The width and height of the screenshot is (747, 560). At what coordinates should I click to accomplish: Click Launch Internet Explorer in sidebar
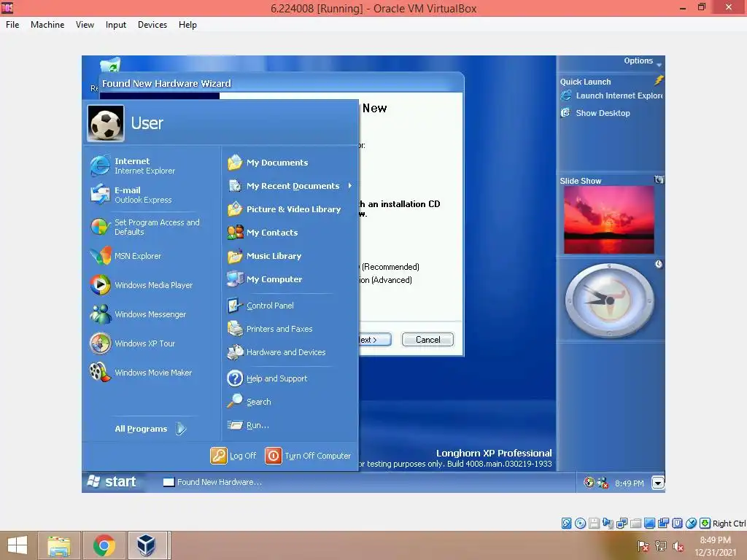click(x=611, y=96)
